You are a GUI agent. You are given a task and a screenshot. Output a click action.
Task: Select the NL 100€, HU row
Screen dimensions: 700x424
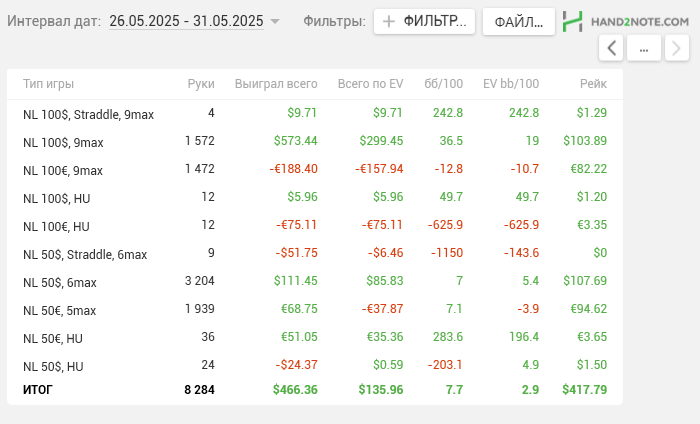[x=56, y=226]
